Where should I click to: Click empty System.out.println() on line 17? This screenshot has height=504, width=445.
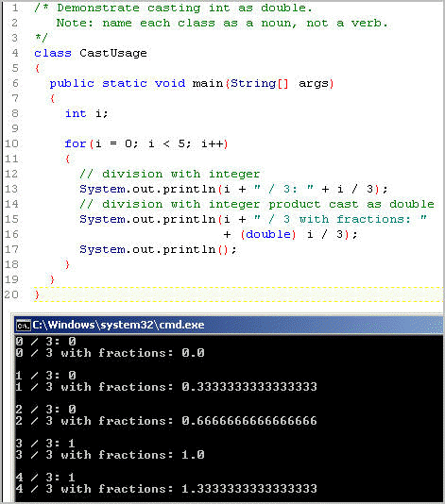158,250
